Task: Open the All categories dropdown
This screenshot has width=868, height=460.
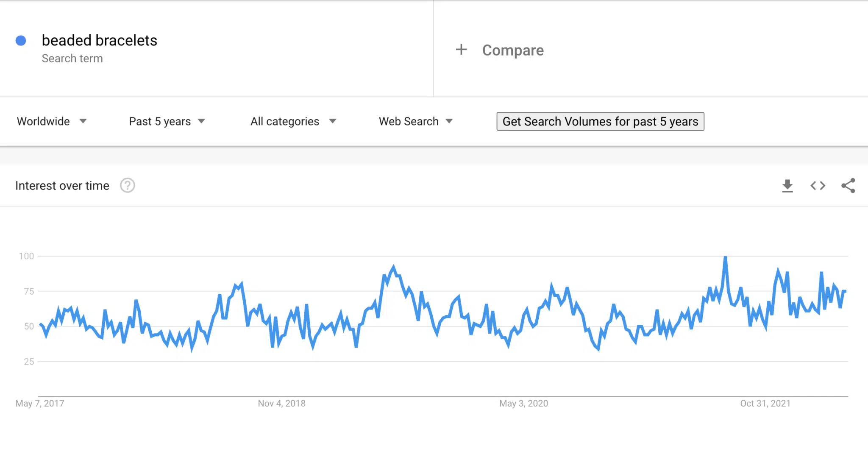Action: [x=293, y=122]
